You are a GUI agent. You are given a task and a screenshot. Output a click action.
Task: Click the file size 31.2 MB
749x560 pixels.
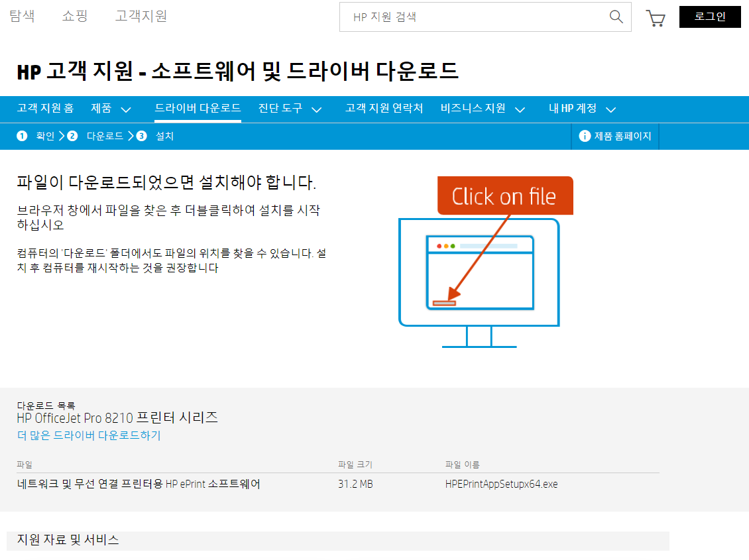click(x=355, y=484)
